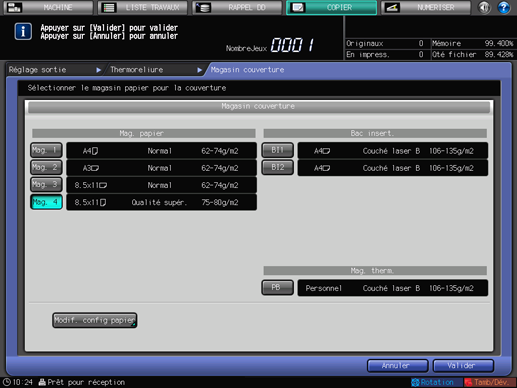Click the RAPPEL DD disk icon
The width and height of the screenshot is (517, 388).
203,7
